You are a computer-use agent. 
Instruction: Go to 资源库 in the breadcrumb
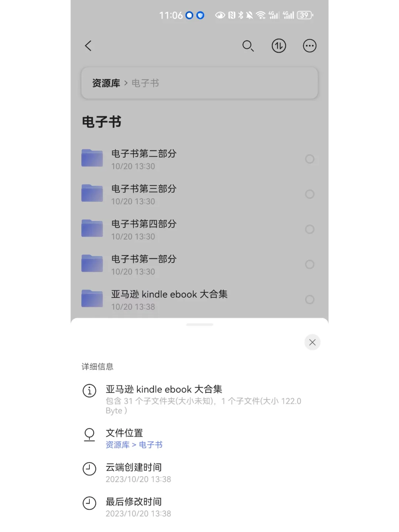click(x=106, y=83)
